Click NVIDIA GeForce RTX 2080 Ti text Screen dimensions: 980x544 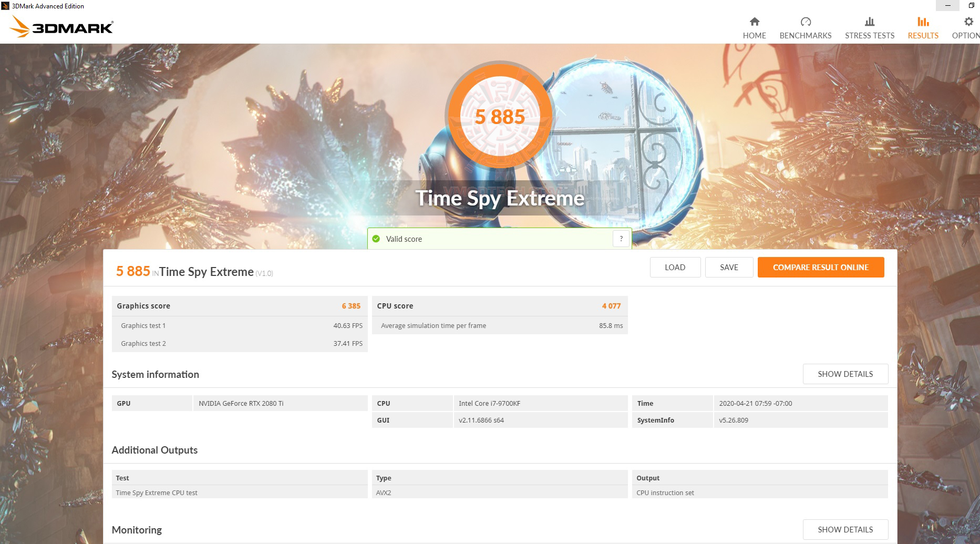[241, 404]
